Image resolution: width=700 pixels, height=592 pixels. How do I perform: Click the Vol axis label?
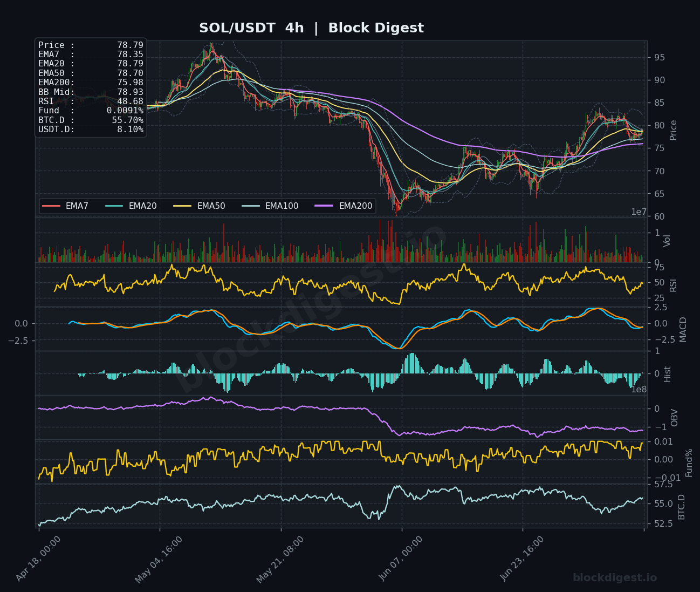[667, 241]
